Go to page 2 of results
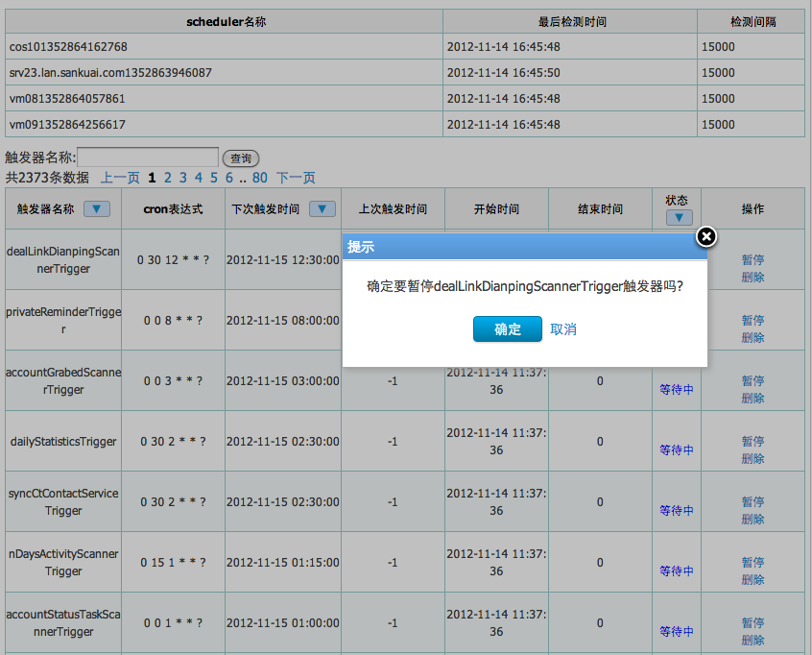Screen dimensions: 812x655 pyautogui.click(x=168, y=178)
